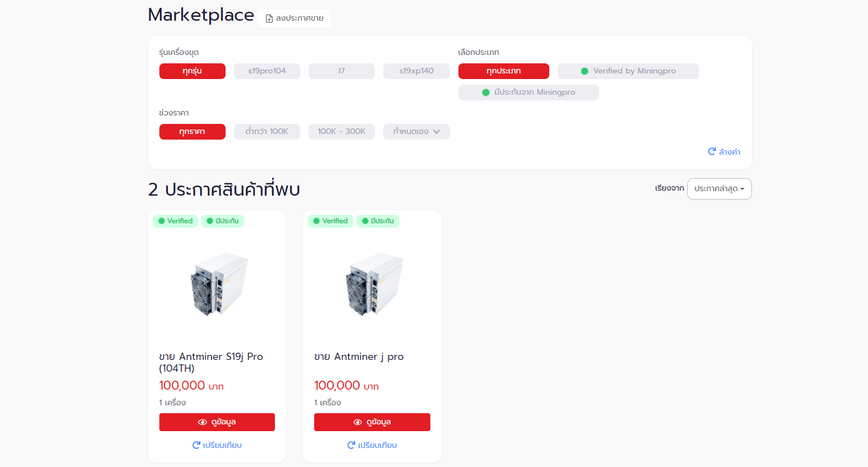
Task: Filter by l7 miner model
Action: (342, 71)
